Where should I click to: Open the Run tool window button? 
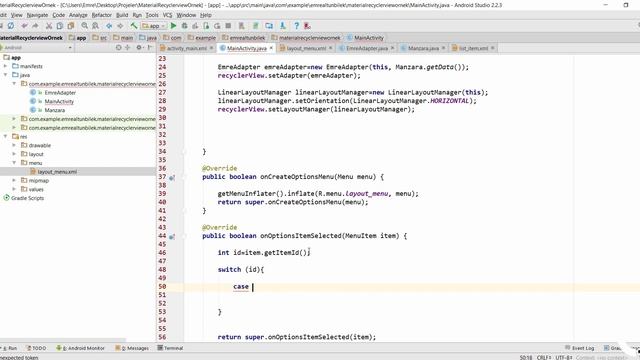10,348
